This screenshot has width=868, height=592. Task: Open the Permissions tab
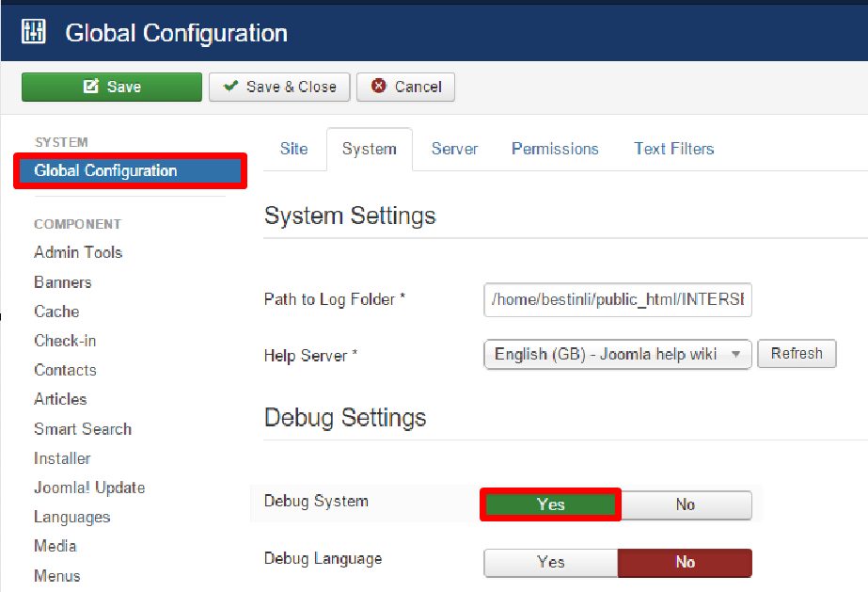pyautogui.click(x=555, y=149)
